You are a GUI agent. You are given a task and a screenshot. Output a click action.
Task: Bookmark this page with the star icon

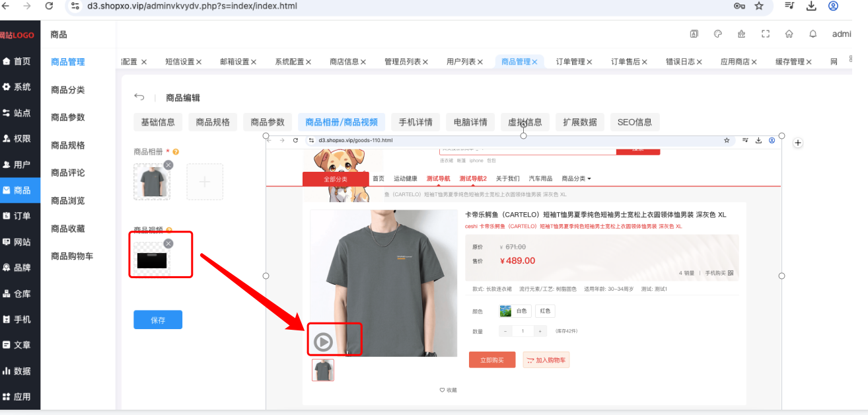coord(759,6)
